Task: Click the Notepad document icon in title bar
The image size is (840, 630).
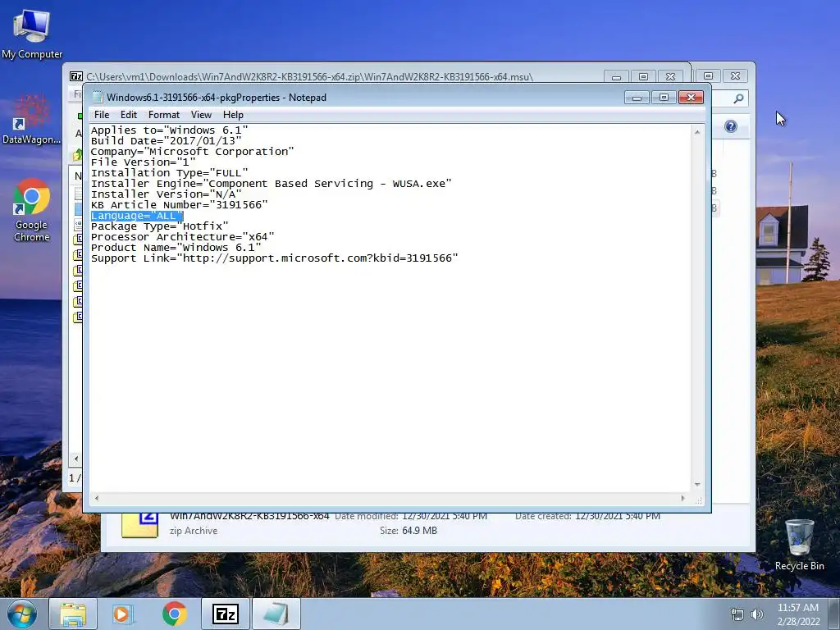Action: (97, 97)
